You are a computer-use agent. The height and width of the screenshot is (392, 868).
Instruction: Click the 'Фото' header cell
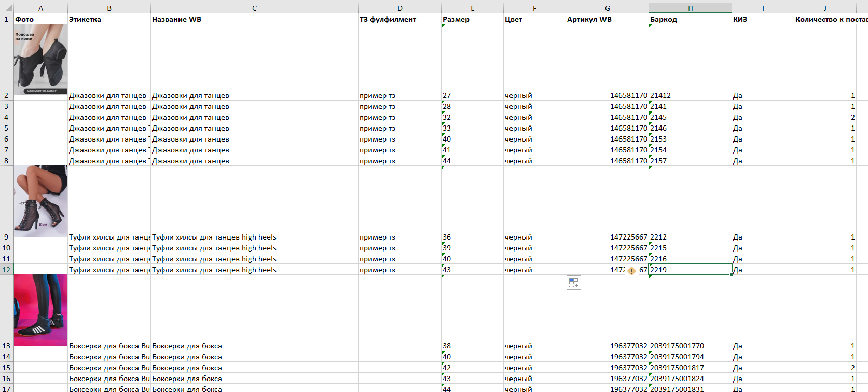(x=40, y=19)
